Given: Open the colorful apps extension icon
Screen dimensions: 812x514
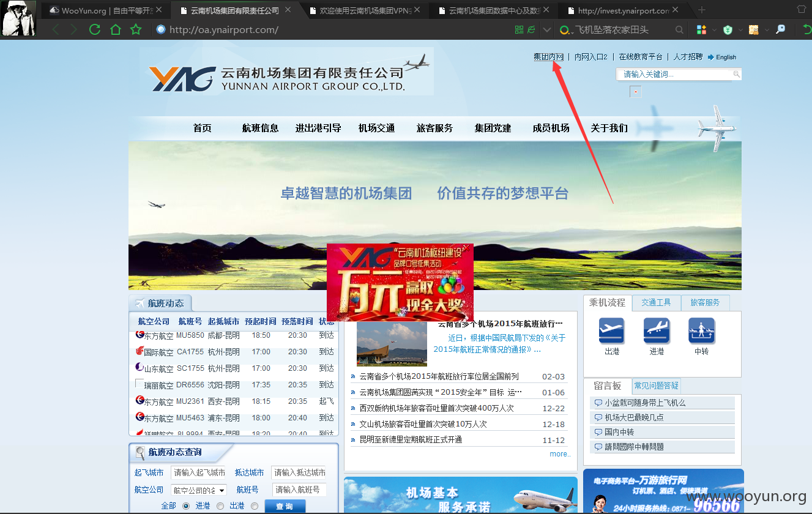Looking at the screenshot, I should click(x=701, y=29).
